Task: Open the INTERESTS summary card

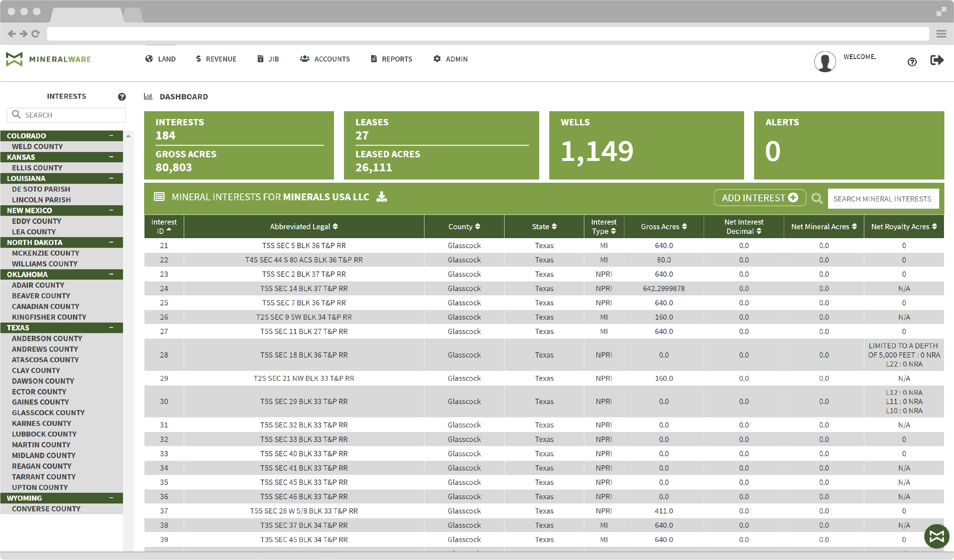Action: pyautogui.click(x=239, y=145)
